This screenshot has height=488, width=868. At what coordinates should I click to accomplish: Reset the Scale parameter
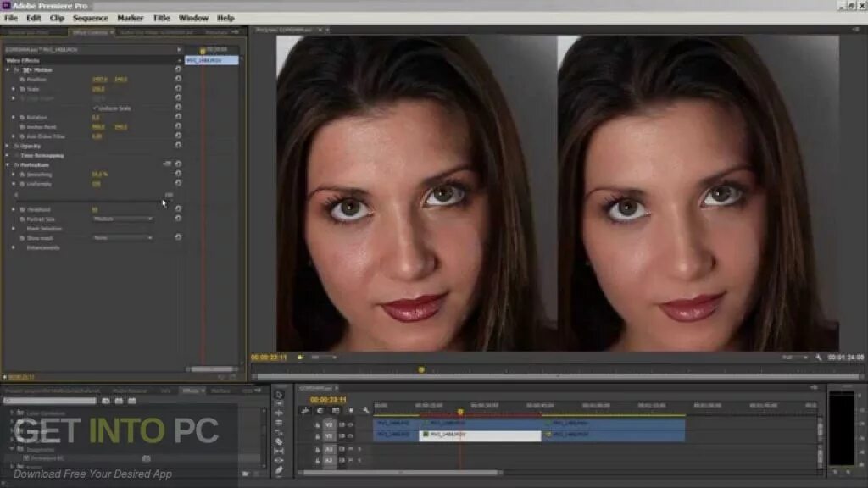178,88
